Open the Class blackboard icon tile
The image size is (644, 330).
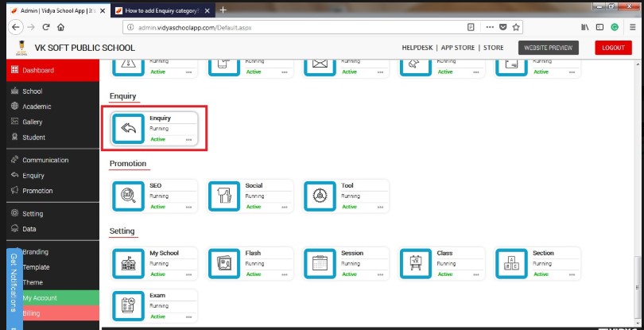pyautogui.click(x=416, y=263)
